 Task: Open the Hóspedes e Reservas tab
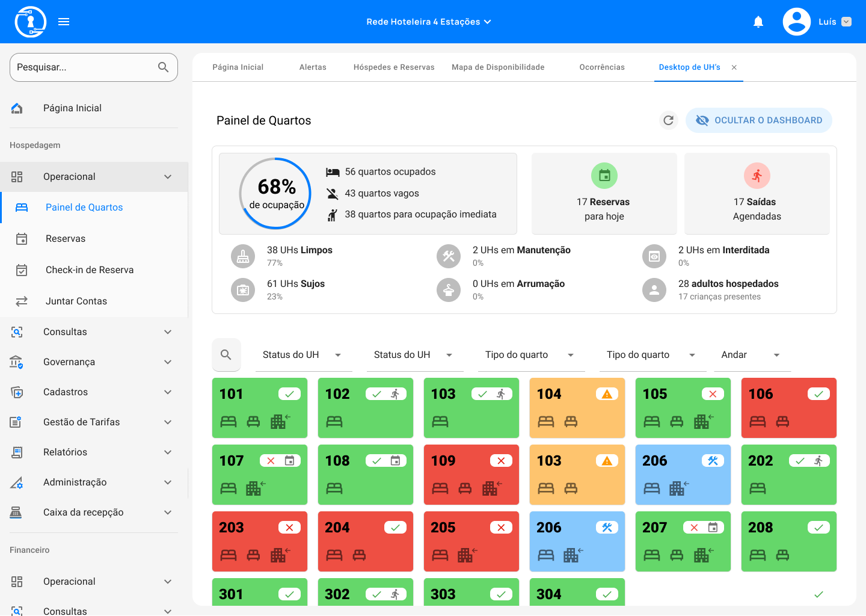coord(394,67)
